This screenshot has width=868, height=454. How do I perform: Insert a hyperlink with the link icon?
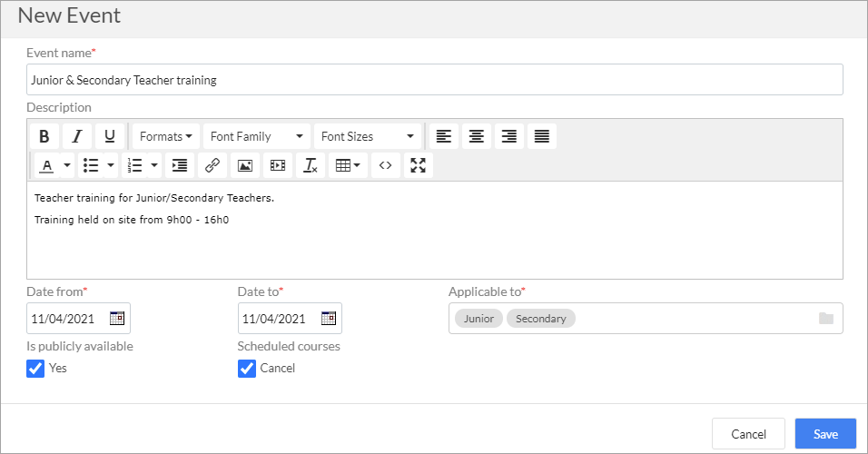pyautogui.click(x=212, y=165)
